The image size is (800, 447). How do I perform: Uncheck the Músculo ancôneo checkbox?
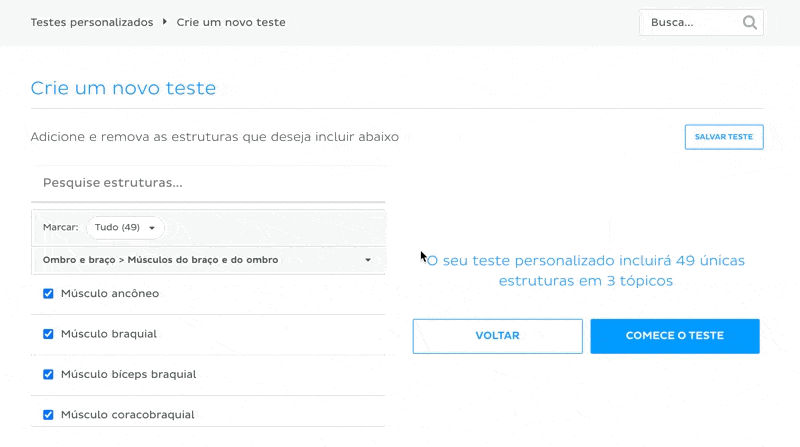(x=48, y=293)
